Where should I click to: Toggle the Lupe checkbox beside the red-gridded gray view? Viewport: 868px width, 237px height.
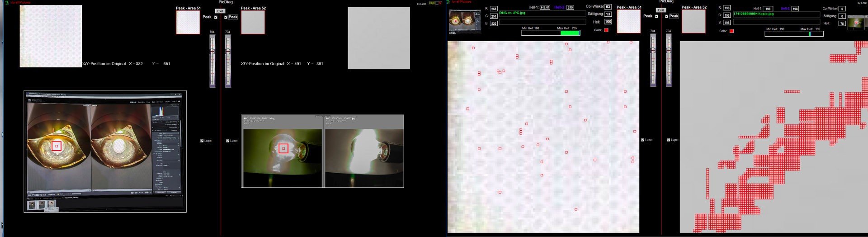pos(669,140)
